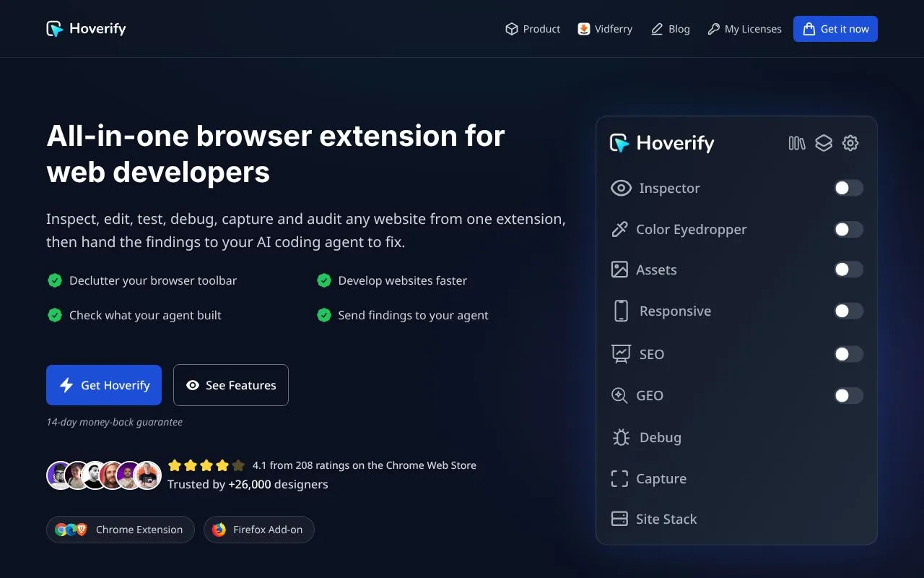Turn on the GEO toggle
This screenshot has height=578, width=924.
pyautogui.click(x=848, y=395)
